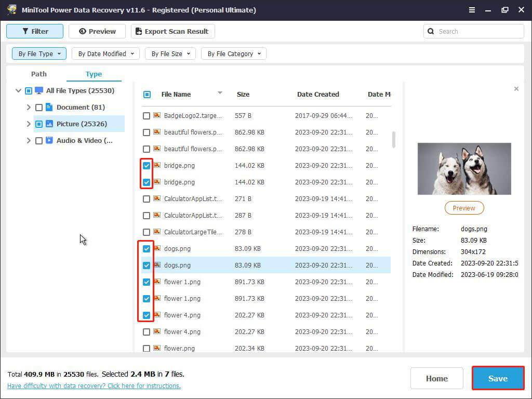
Task: Expand the Audio & Video tree node arrow
Action: coord(29,140)
